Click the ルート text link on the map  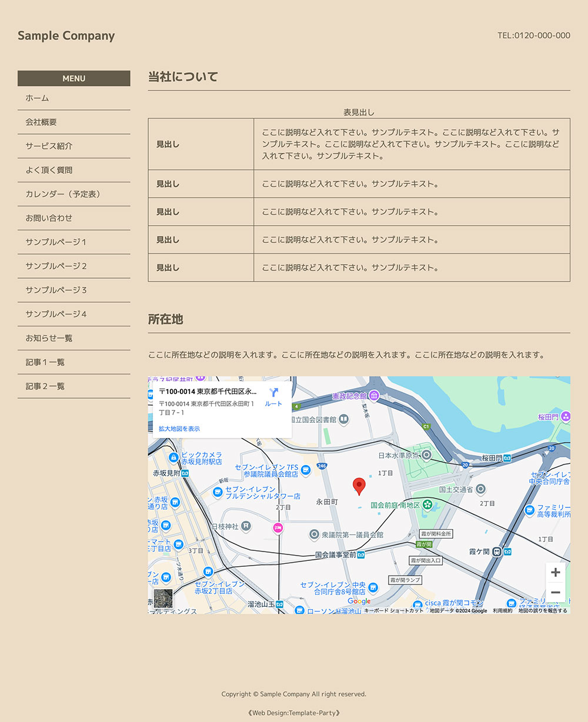tap(273, 404)
